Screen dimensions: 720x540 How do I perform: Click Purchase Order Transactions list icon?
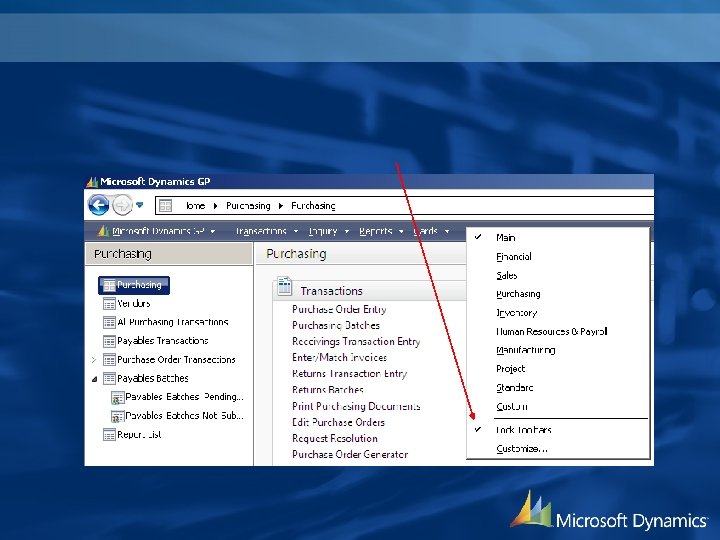(x=109, y=360)
